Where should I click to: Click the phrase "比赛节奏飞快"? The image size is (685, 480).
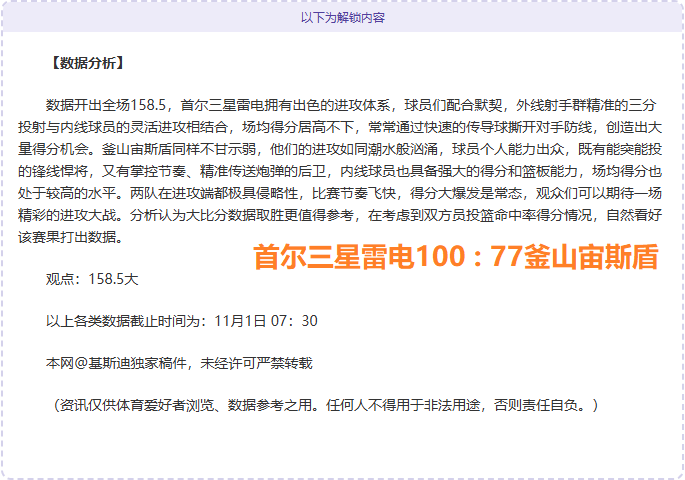click(x=341, y=194)
